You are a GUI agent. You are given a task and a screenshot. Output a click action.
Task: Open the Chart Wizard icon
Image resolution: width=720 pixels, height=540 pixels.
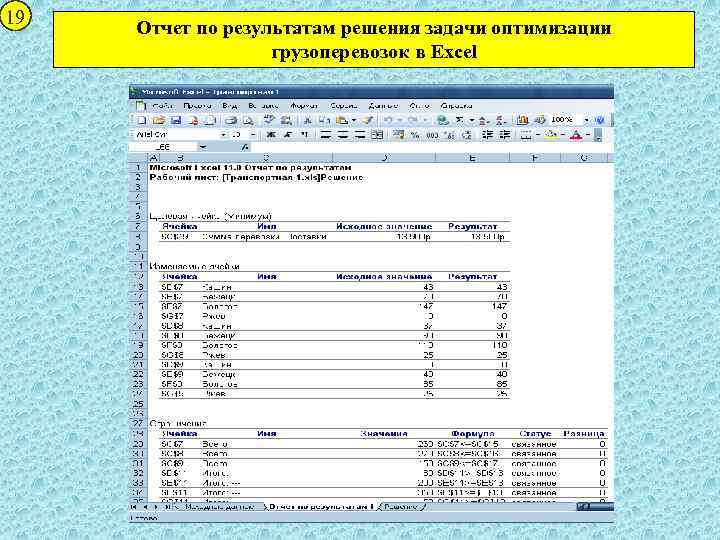523,120
